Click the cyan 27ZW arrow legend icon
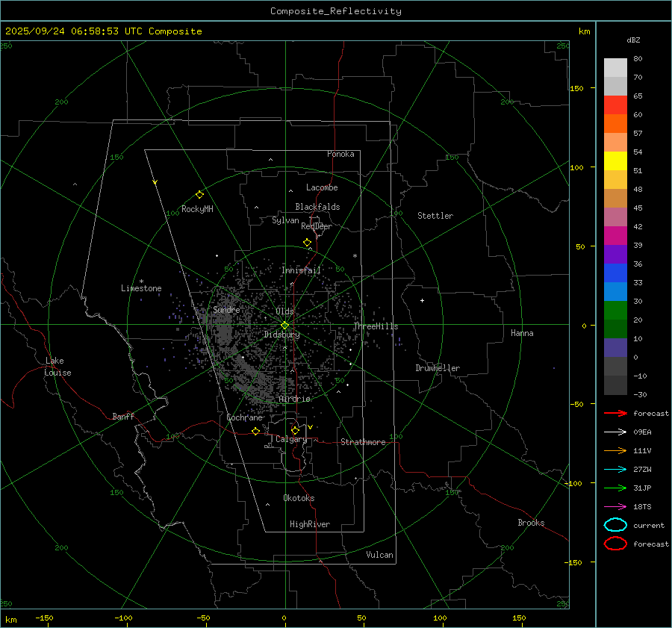672x628 pixels. [615, 469]
